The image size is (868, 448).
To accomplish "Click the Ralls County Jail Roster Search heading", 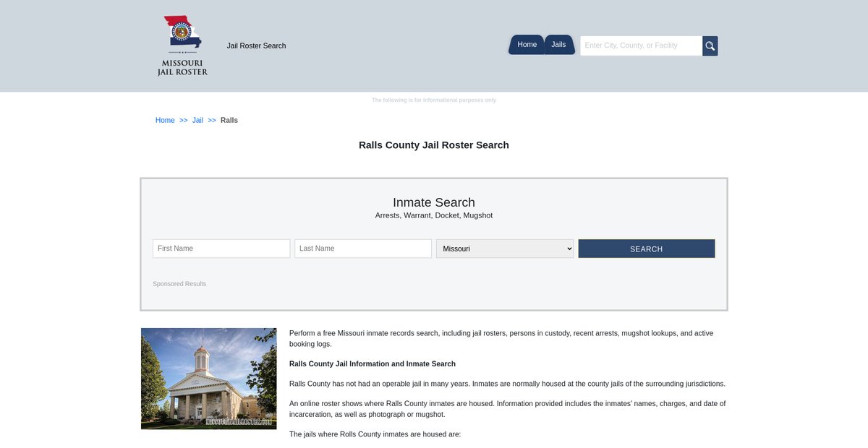I will click(x=434, y=145).
